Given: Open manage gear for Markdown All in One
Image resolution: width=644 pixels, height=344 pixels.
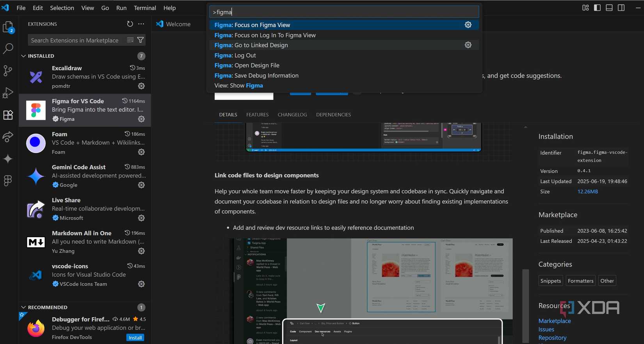Looking at the screenshot, I should [x=142, y=251].
